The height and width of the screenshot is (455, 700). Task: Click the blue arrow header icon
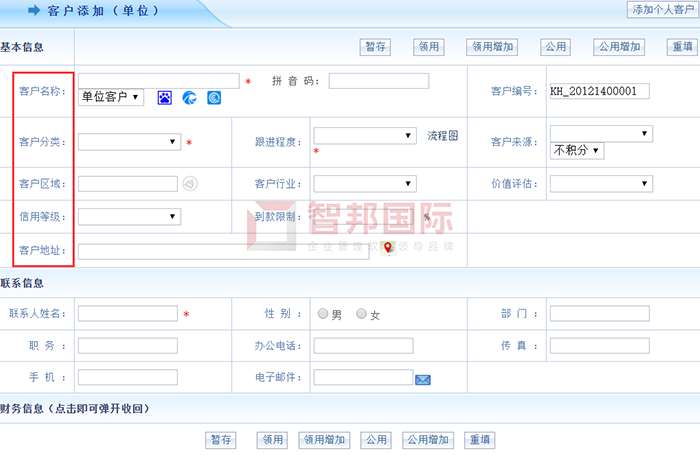click(x=34, y=10)
